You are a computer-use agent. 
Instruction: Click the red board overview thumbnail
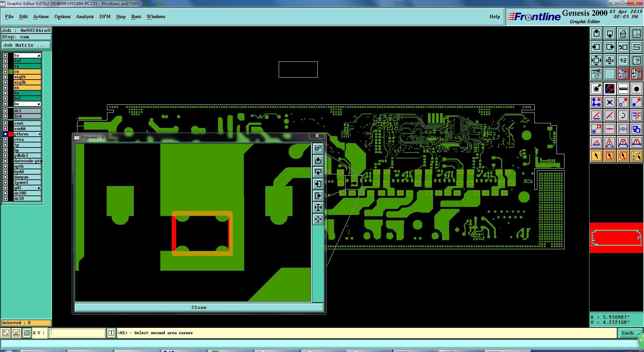coord(616,238)
